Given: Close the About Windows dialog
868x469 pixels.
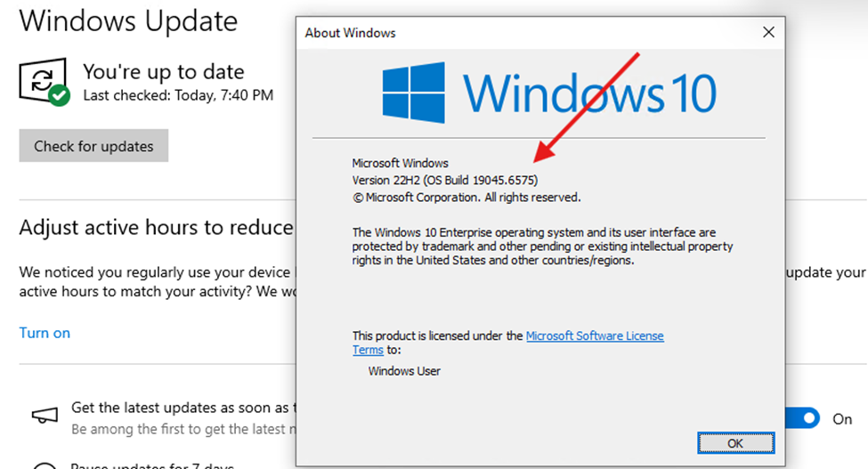Looking at the screenshot, I should pos(768,33).
